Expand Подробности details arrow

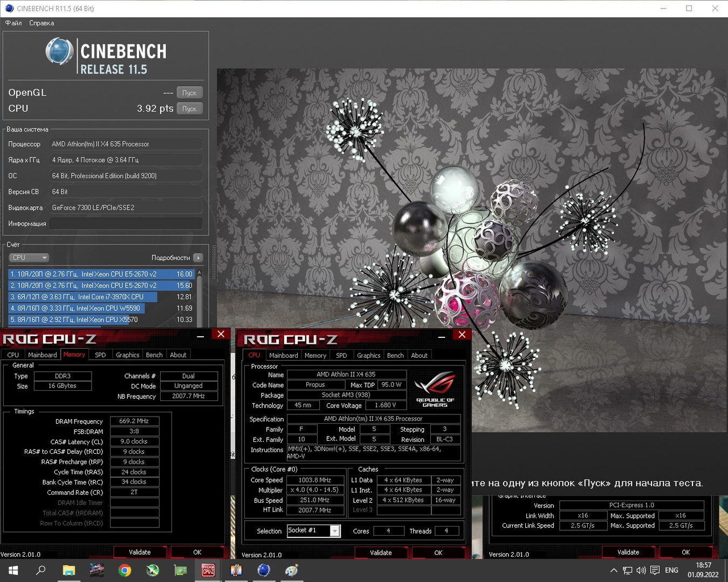pyautogui.click(x=198, y=258)
